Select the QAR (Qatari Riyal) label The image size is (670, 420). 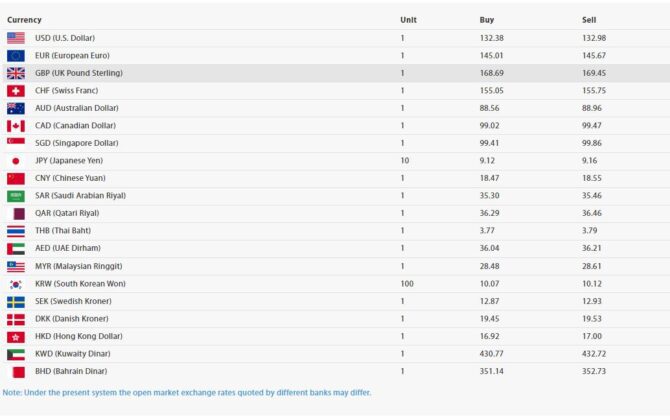(x=67, y=213)
